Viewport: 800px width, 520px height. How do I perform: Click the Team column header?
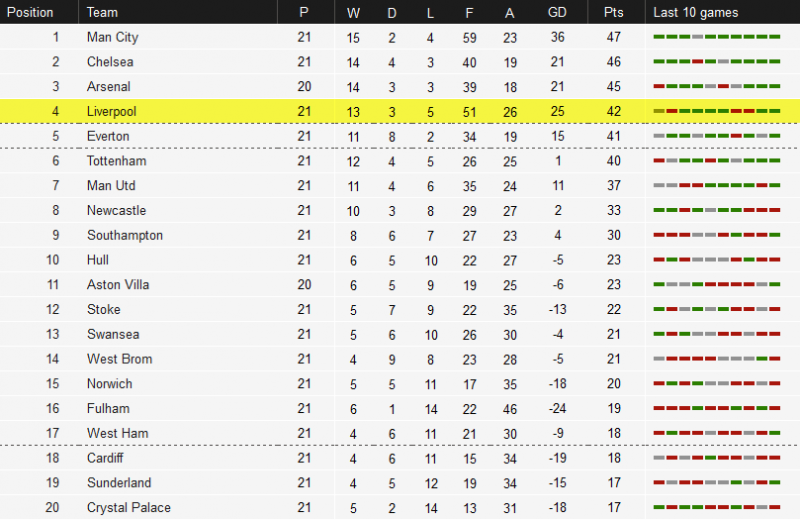pyautogui.click(x=102, y=12)
